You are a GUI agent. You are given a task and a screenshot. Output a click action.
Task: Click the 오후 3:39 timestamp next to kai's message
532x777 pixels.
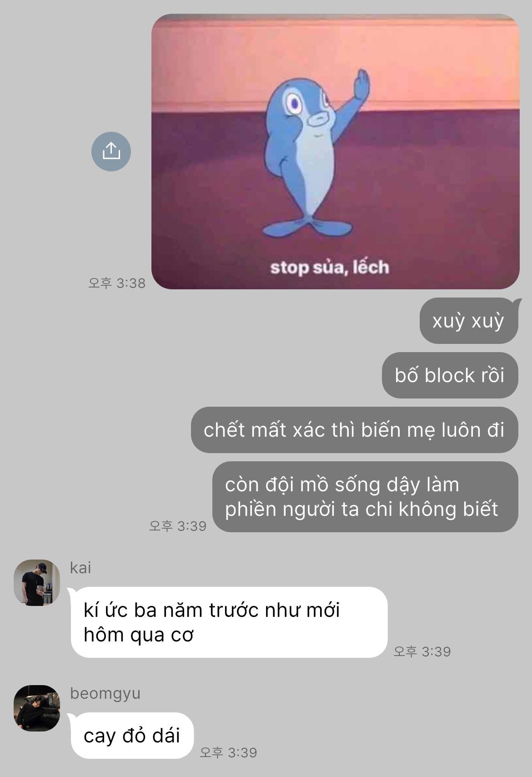point(422,651)
